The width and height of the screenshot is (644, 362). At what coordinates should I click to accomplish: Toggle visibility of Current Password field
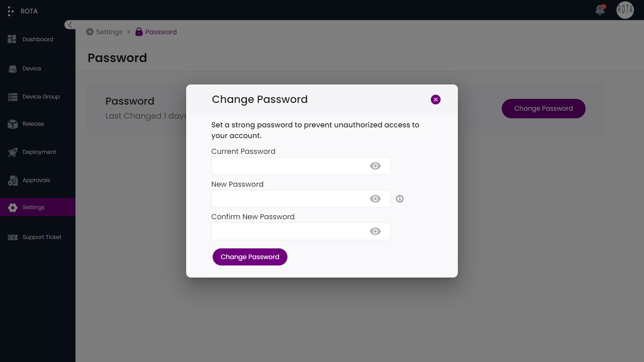click(x=375, y=166)
